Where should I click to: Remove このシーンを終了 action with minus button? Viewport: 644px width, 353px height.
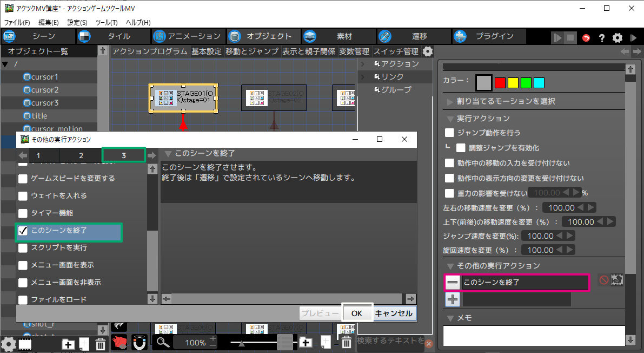tap(453, 282)
